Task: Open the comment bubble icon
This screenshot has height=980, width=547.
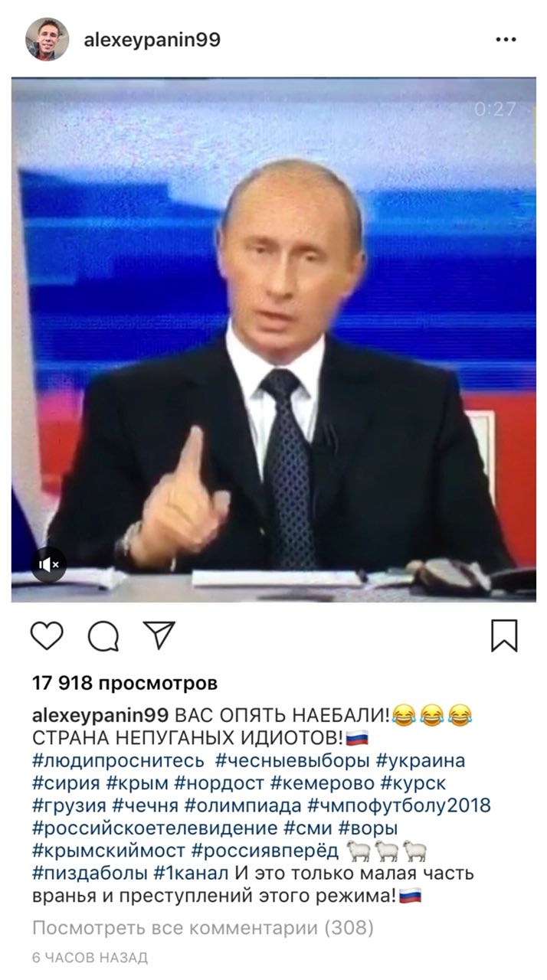Action: (x=103, y=636)
